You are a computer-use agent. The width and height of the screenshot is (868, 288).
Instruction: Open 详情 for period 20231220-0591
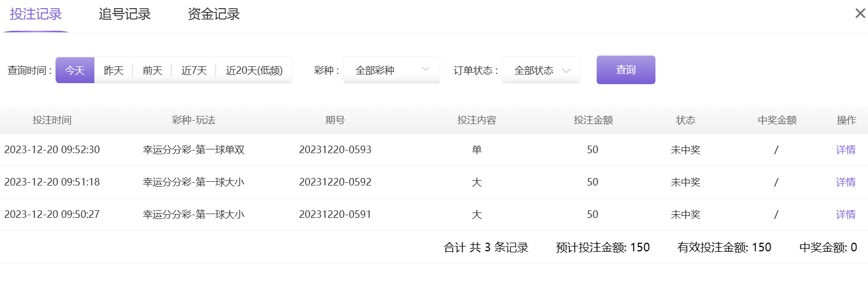pyautogui.click(x=845, y=215)
